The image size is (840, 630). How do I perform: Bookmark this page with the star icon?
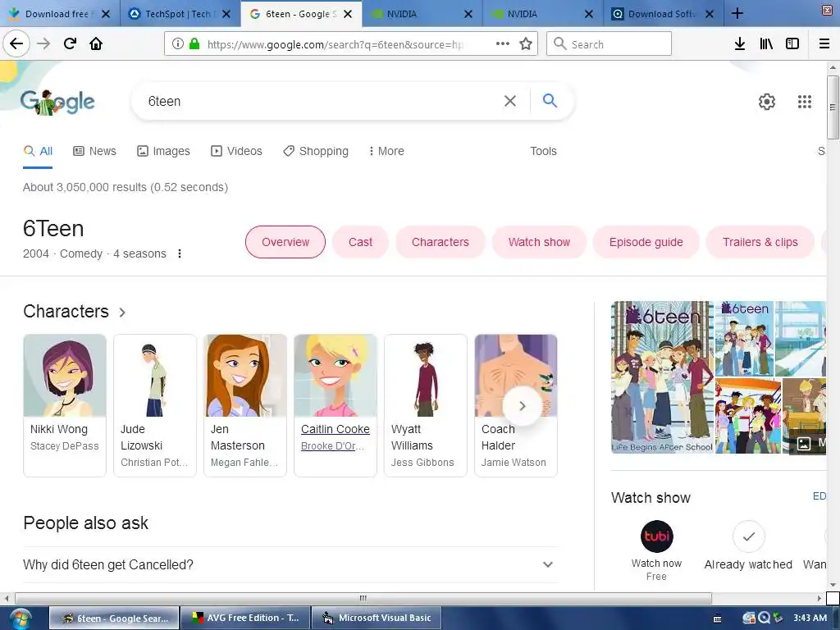tap(526, 44)
